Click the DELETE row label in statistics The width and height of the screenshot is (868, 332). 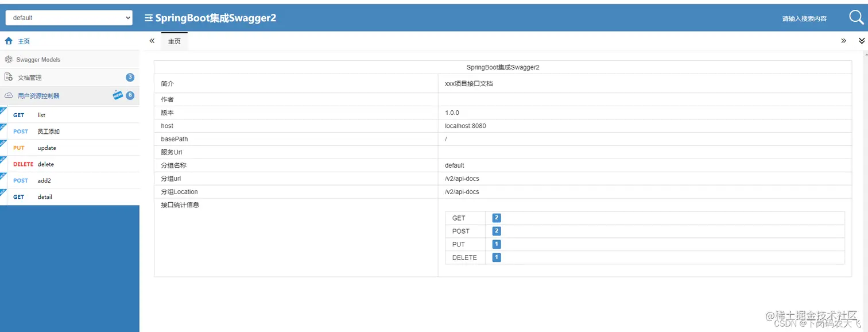[x=464, y=257]
